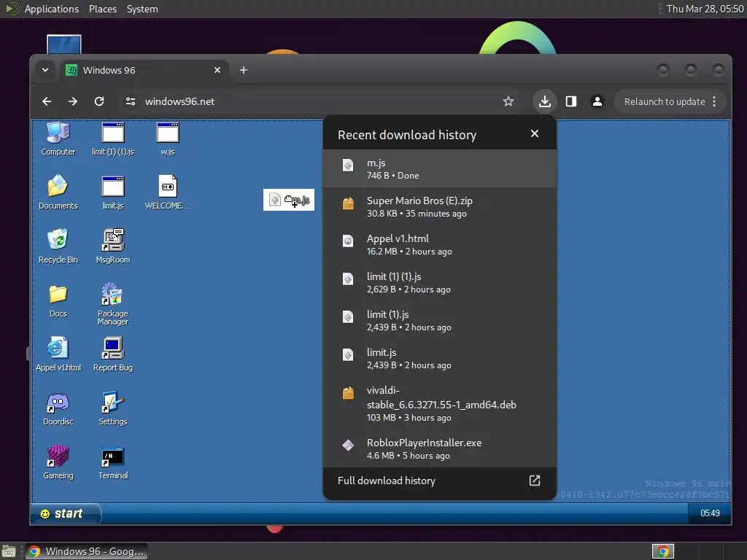Click the Windows 96 taskbar clock

coord(709,513)
